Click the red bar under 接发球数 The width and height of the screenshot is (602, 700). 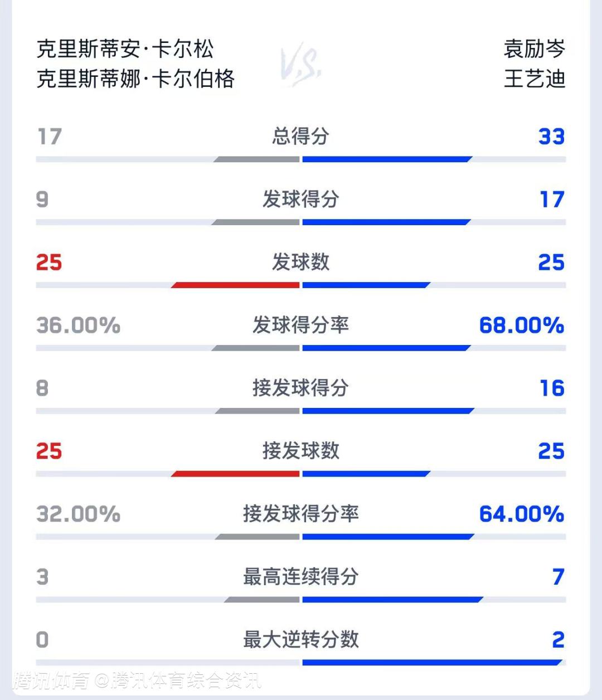tap(236, 474)
